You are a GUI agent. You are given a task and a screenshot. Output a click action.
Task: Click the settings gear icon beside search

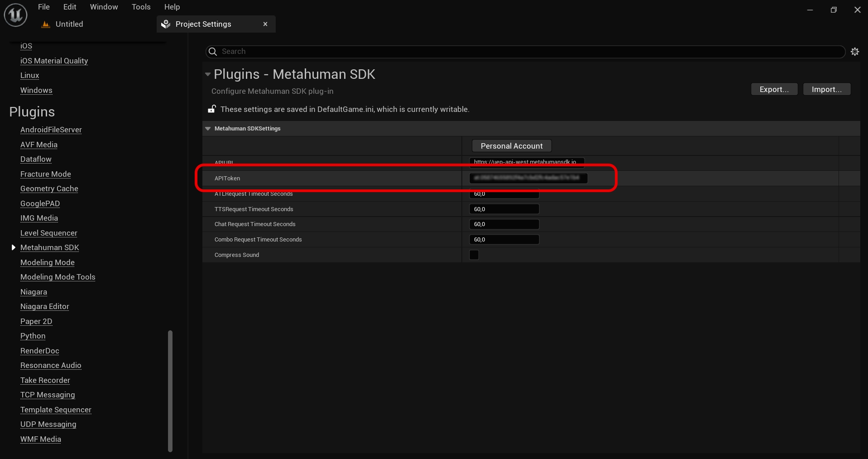[855, 52]
